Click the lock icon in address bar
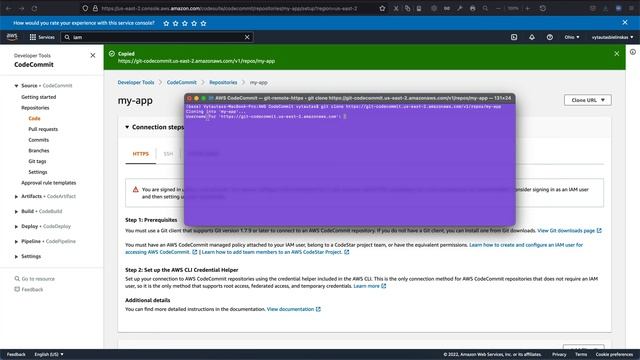Image resolution: width=640 pixels, height=360 pixels. click(95, 8)
